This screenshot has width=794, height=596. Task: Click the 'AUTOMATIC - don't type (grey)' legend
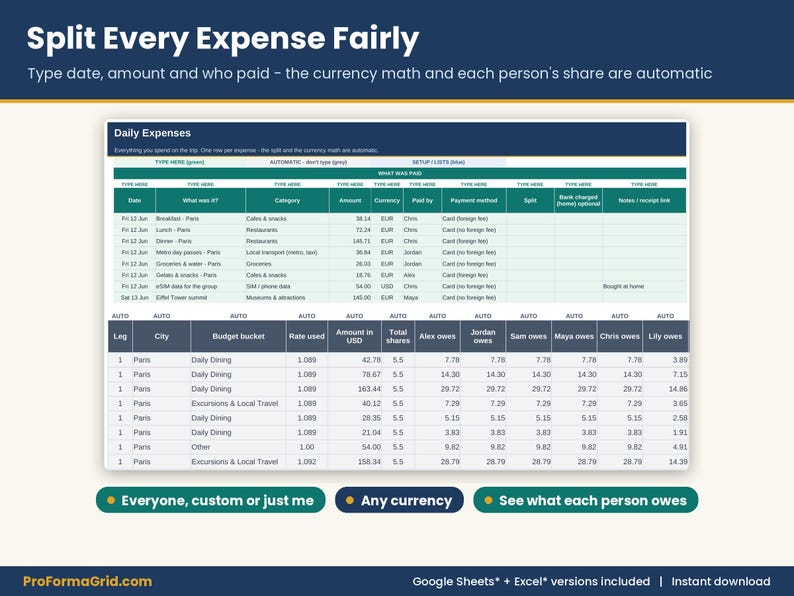click(308, 163)
